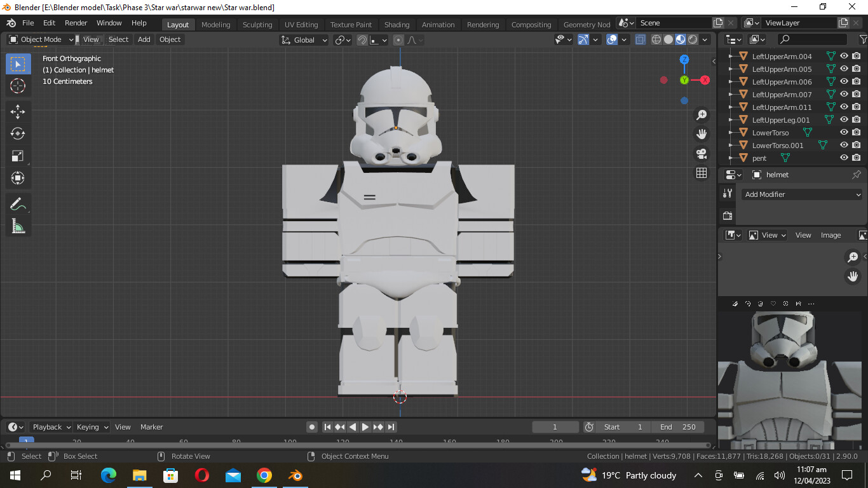Hide the pent object in outliner
This screenshot has width=868, height=488.
tap(844, 158)
